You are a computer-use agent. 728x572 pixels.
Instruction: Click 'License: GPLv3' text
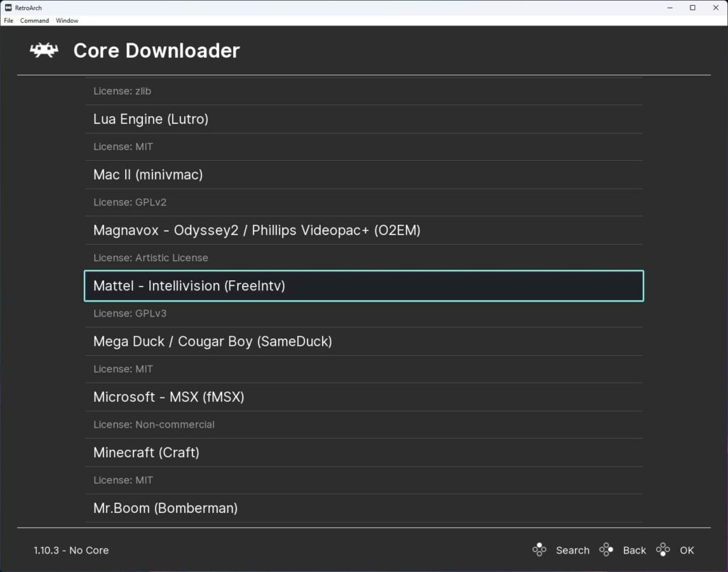click(x=129, y=313)
